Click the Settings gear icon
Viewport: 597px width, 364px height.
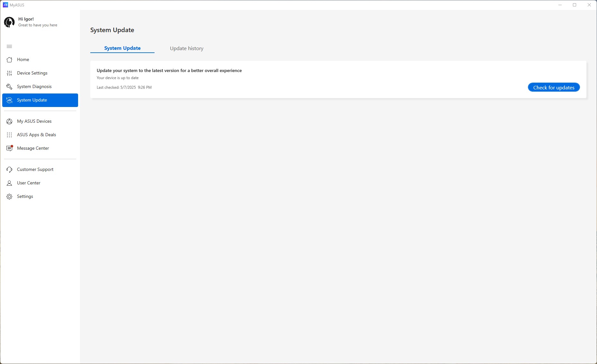tap(9, 197)
